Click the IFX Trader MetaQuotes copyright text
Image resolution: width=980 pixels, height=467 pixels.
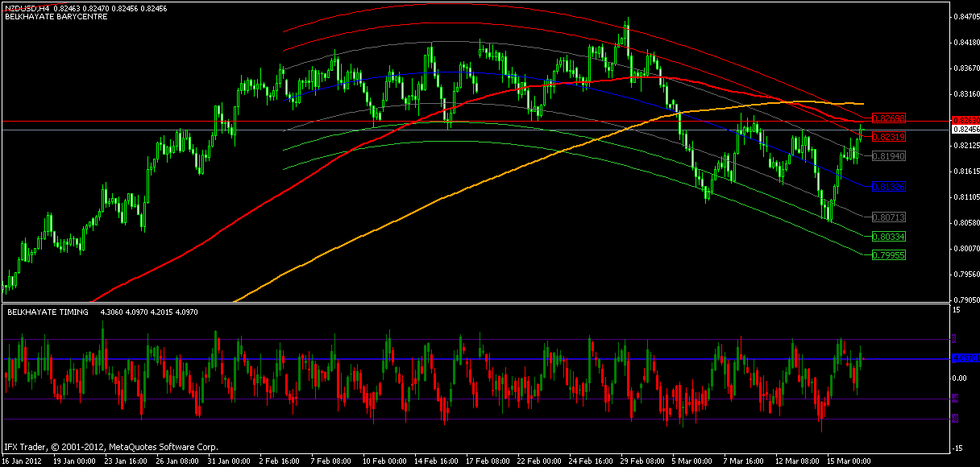click(x=110, y=446)
